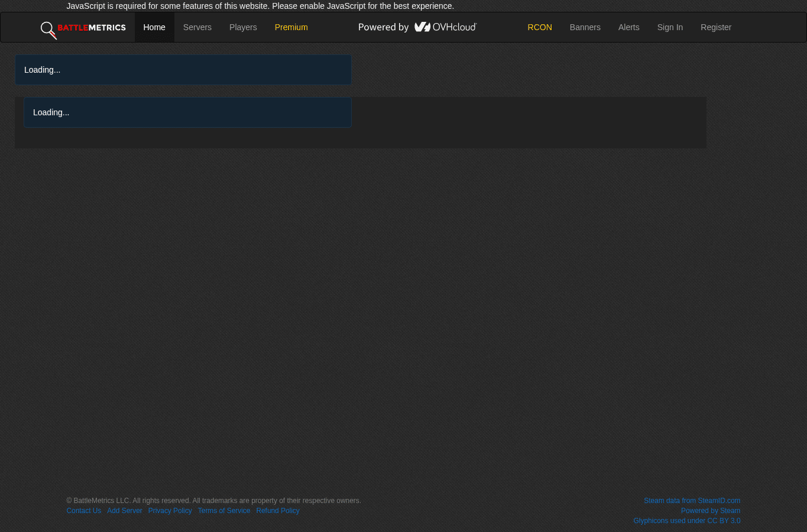Open the RCON link
This screenshot has height=532, width=807.
click(540, 27)
